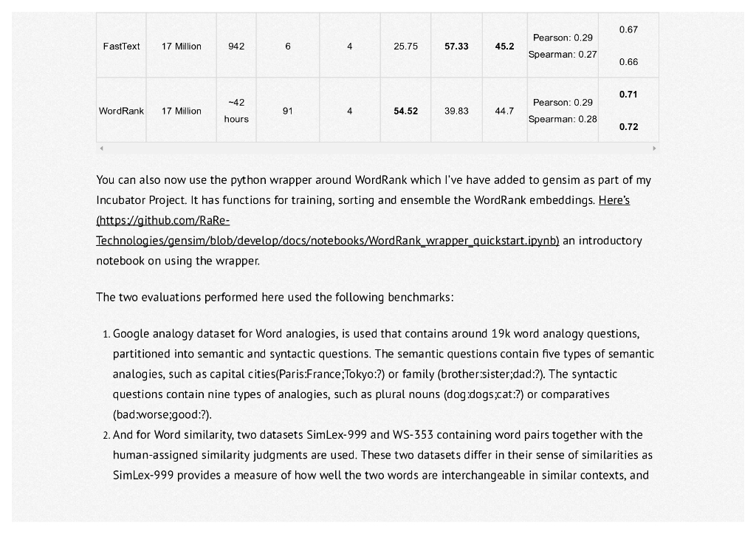Select the WordRank row label cell
This screenshot has width=756, height=534.
tap(121, 111)
